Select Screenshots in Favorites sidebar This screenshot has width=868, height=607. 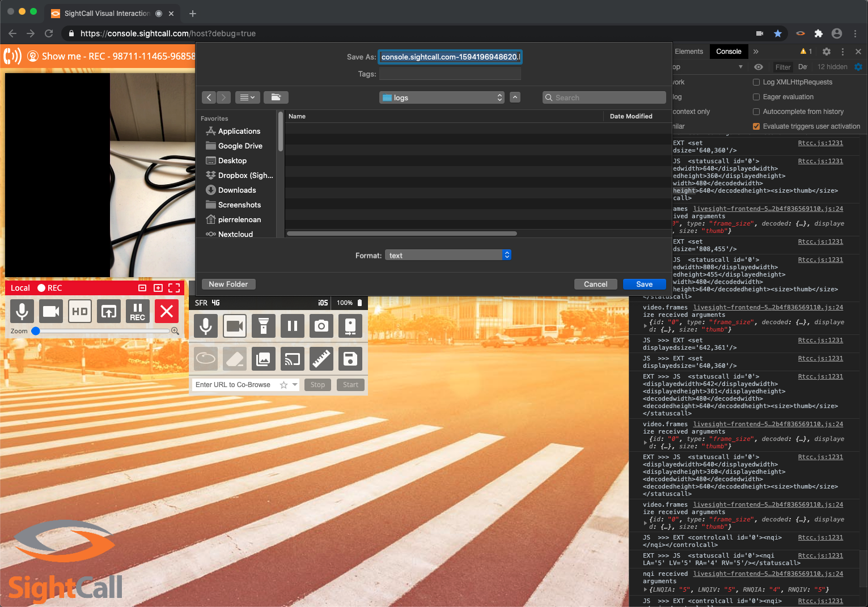240,205
